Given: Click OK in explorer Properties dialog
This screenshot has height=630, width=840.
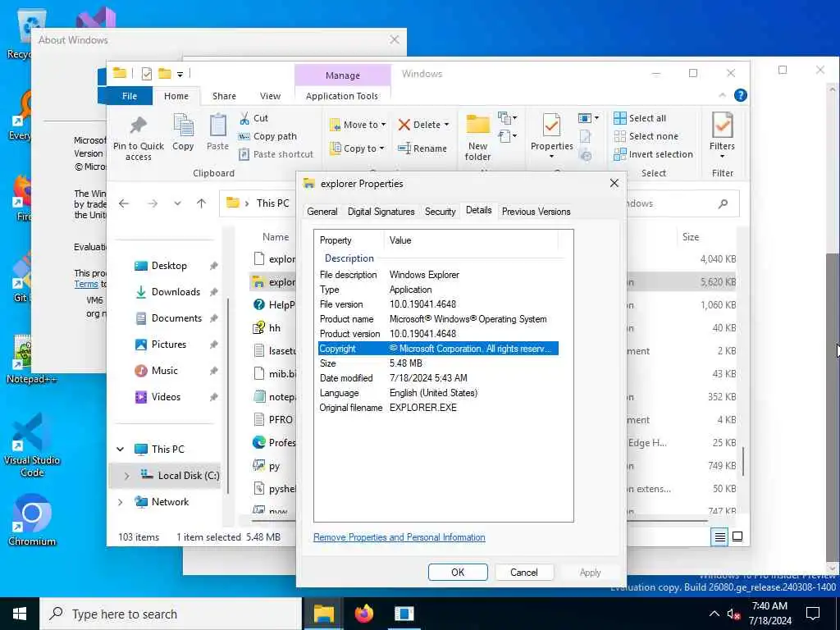Looking at the screenshot, I should [x=458, y=572].
